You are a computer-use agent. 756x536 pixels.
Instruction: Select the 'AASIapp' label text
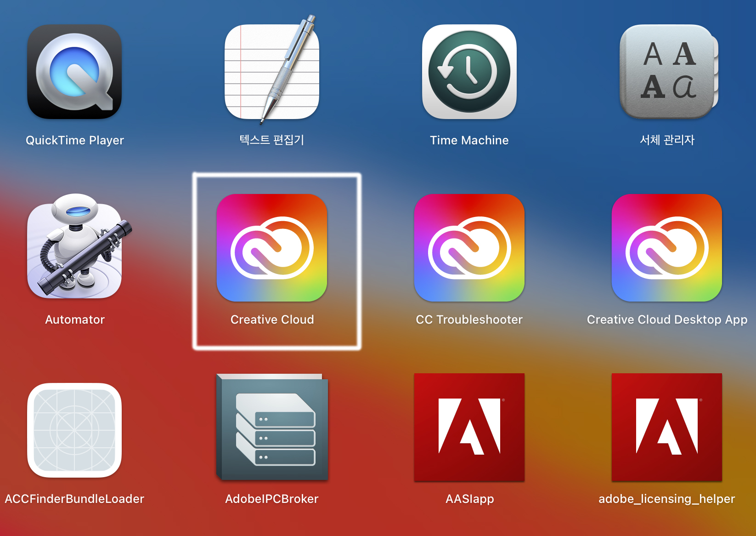click(470, 499)
